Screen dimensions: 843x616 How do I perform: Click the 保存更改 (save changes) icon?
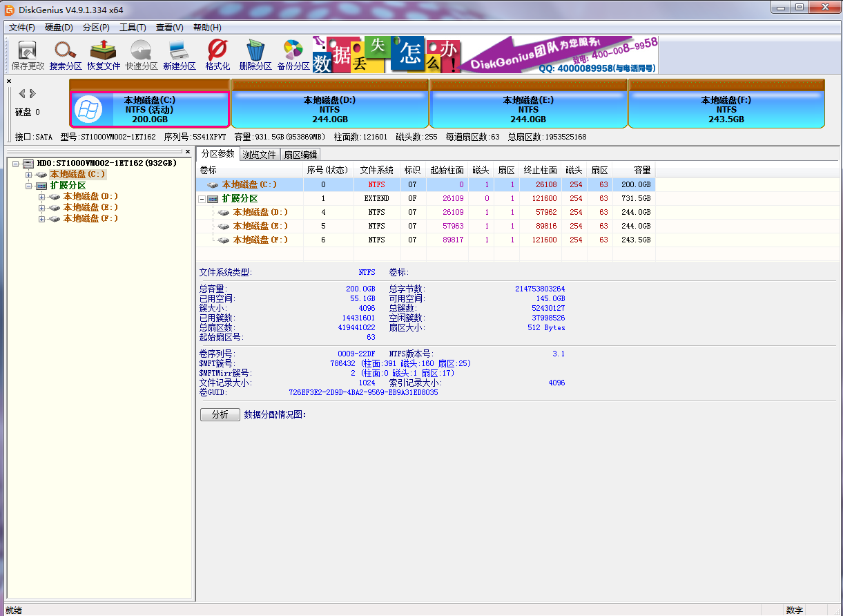pyautogui.click(x=26, y=54)
